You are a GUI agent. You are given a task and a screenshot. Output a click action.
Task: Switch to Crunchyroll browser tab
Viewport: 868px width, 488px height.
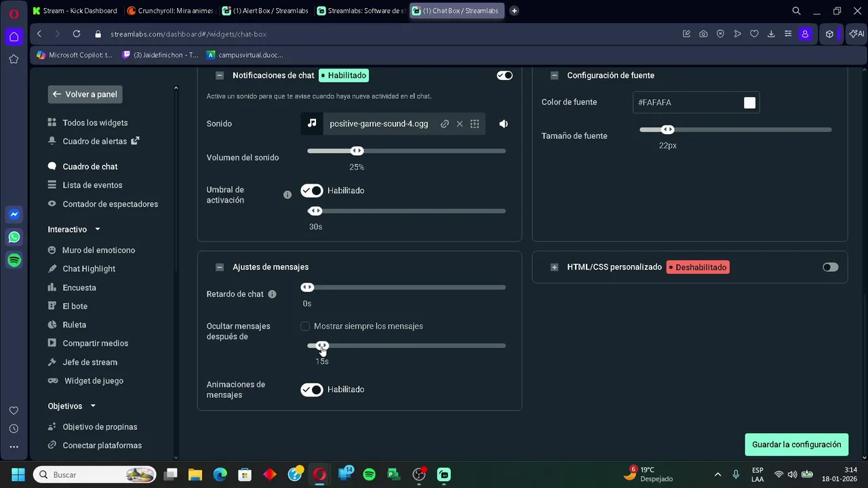[x=170, y=11]
